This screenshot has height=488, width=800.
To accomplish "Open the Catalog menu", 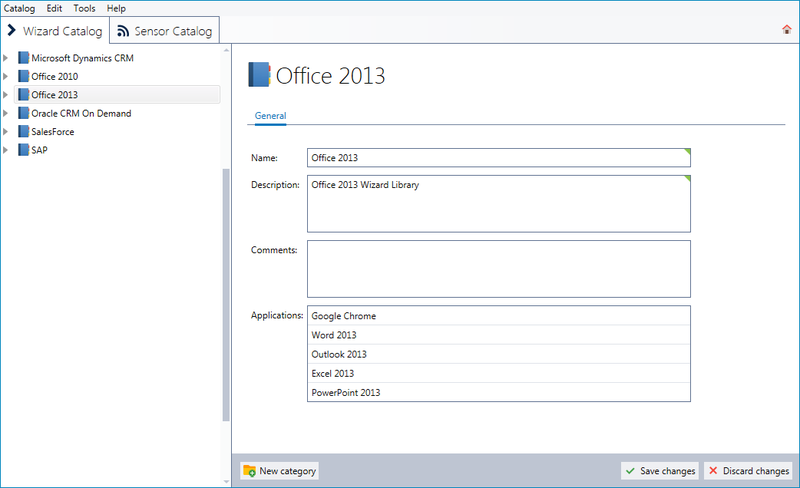I will point(20,8).
